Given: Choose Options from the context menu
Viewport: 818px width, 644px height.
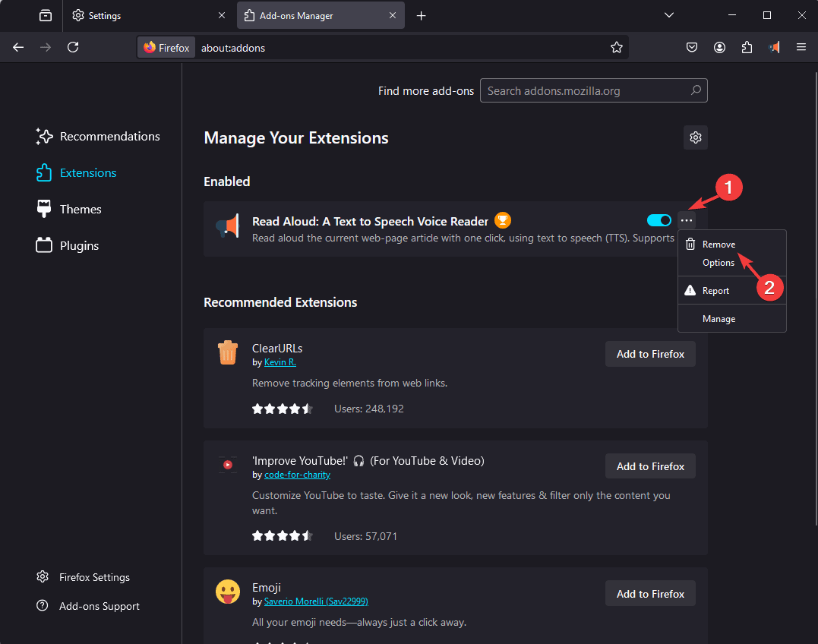Looking at the screenshot, I should coord(731,263).
